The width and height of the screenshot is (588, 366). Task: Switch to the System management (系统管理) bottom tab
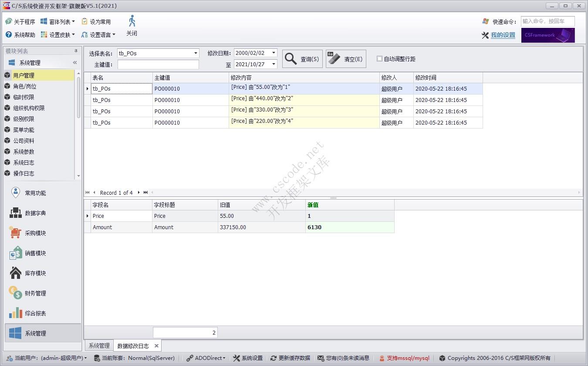coord(99,346)
